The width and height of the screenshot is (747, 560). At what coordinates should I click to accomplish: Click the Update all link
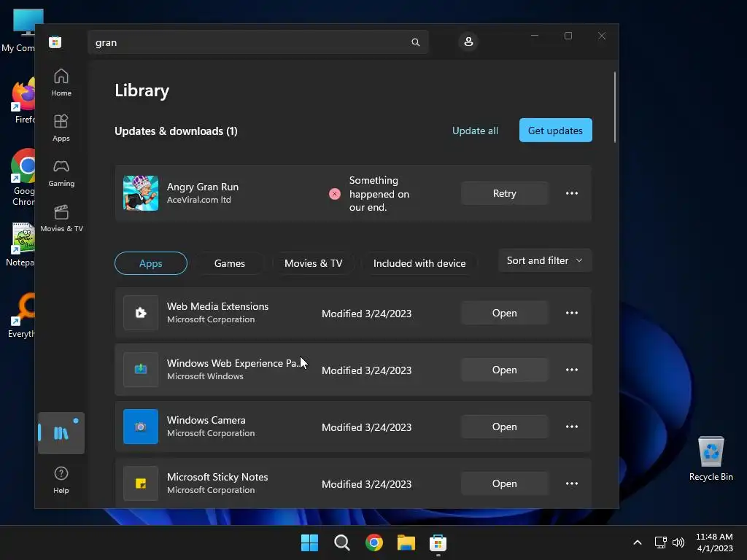click(475, 131)
